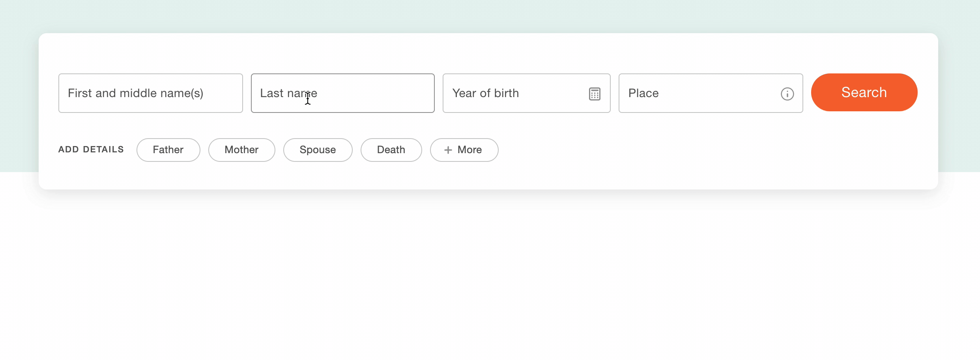980x360 pixels.
Task: Click the Place field info icon
Action: pyautogui.click(x=787, y=94)
